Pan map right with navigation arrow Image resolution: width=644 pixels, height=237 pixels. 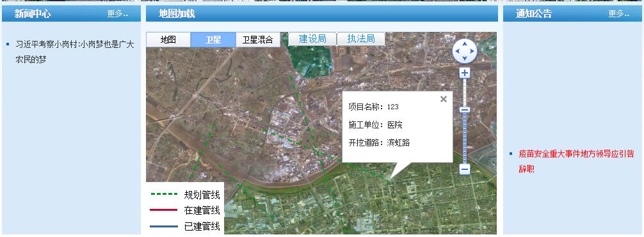[472, 52]
